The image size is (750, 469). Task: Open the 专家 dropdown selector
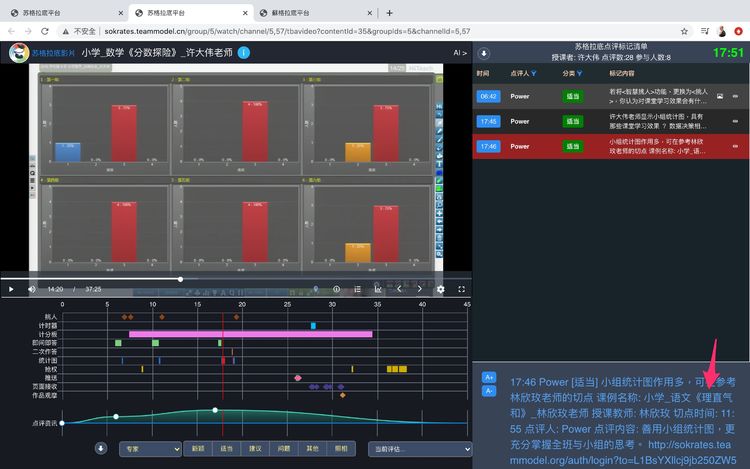(149, 449)
